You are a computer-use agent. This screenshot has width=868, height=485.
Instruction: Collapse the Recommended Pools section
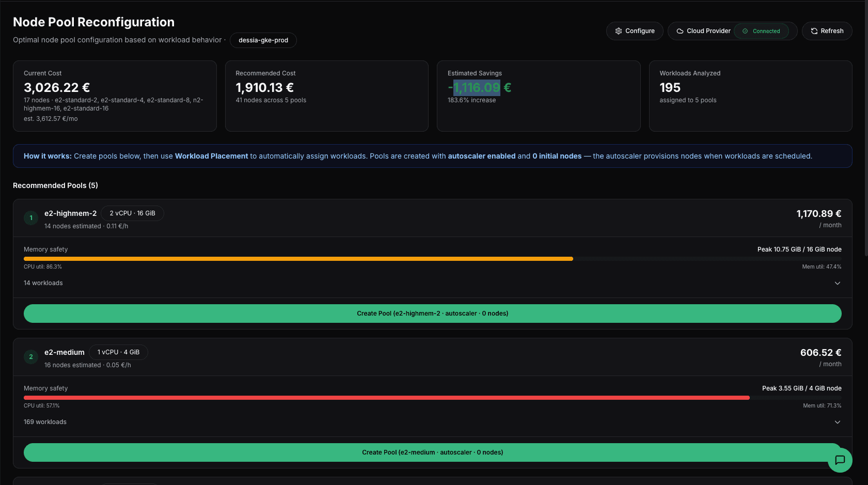coord(55,185)
